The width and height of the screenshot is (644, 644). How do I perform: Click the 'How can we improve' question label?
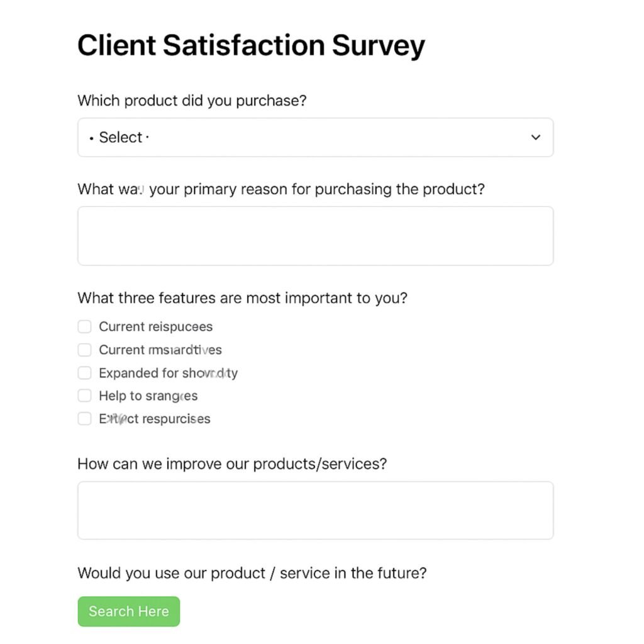[x=233, y=464]
